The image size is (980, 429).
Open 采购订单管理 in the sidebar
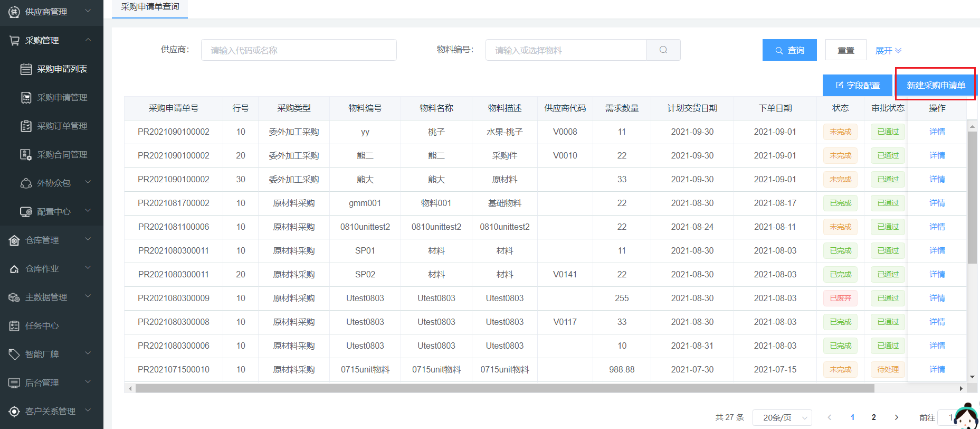[62, 126]
